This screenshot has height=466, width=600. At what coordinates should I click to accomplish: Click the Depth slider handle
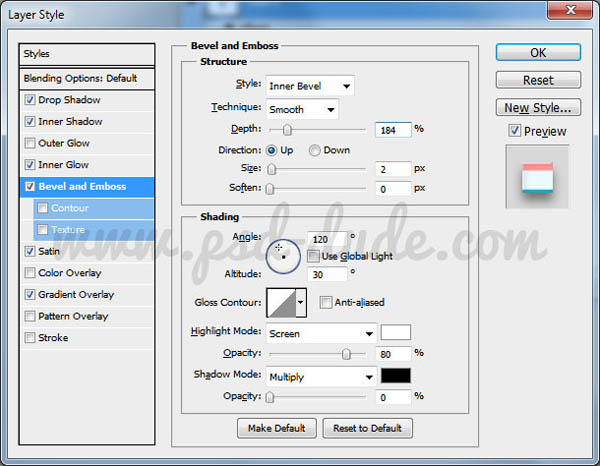[x=287, y=129]
